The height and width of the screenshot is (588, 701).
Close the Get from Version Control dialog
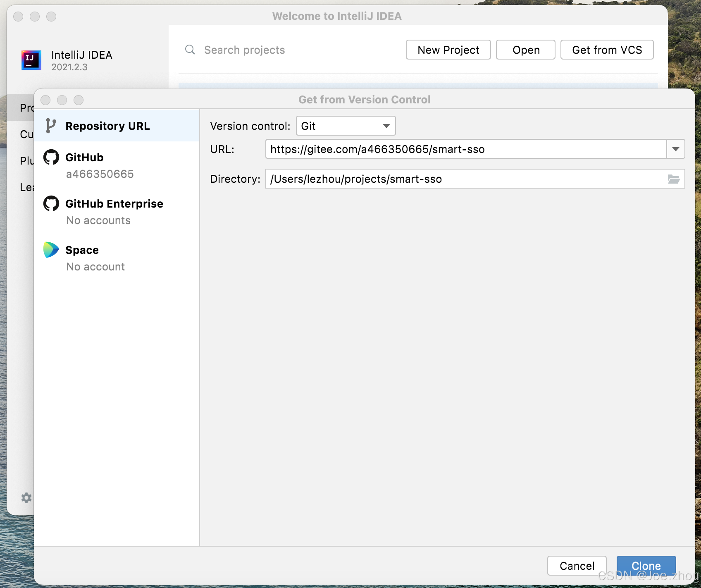click(45, 100)
